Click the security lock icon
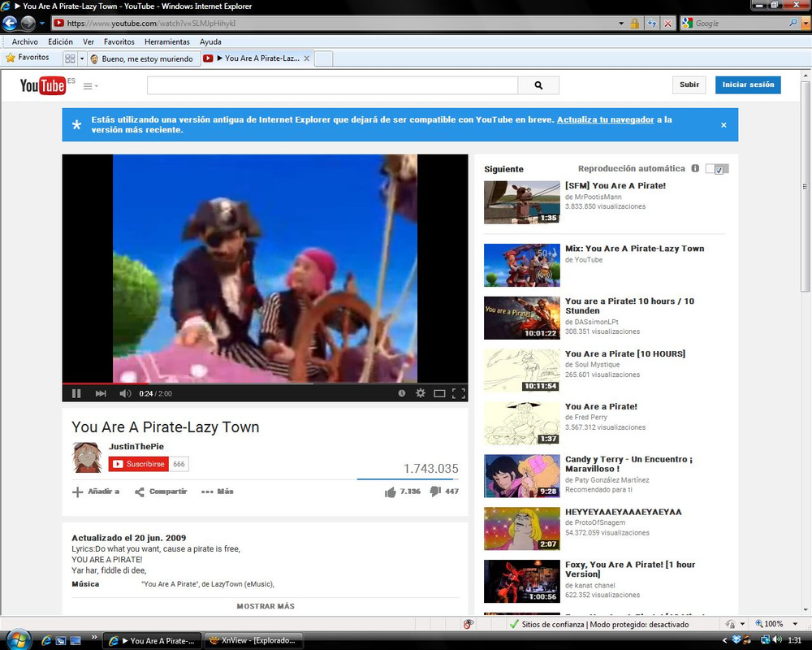812x650 pixels. tap(634, 24)
